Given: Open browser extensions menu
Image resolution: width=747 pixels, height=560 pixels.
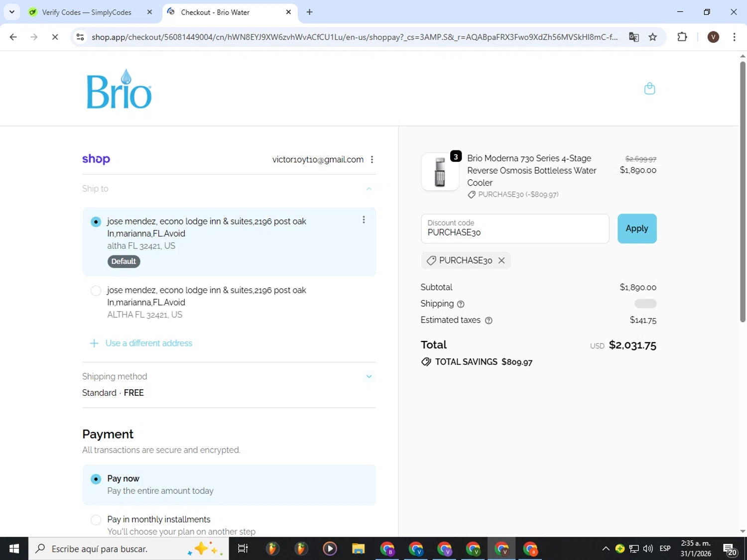Looking at the screenshot, I should tap(682, 37).
